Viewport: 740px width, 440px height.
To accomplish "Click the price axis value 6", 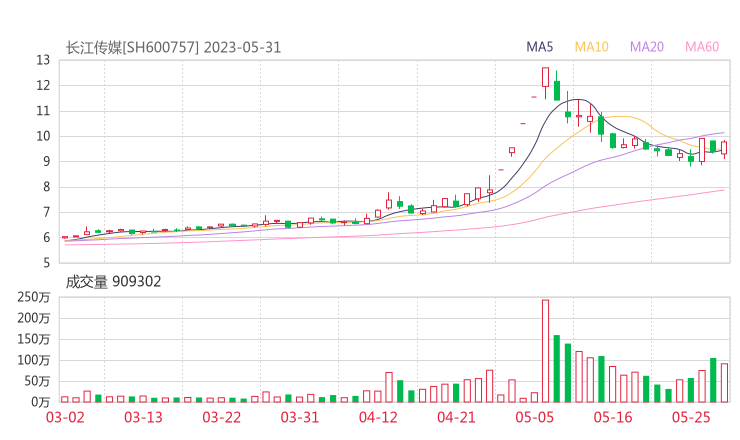I will point(46,237).
